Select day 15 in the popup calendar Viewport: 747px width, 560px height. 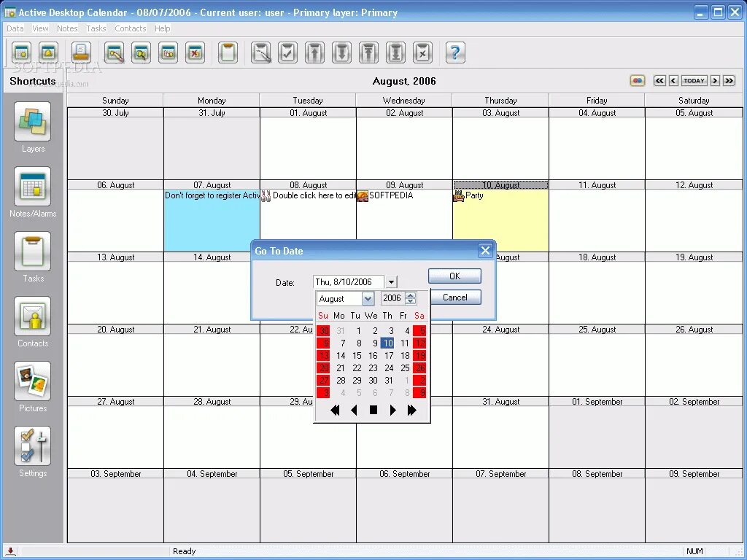click(357, 356)
